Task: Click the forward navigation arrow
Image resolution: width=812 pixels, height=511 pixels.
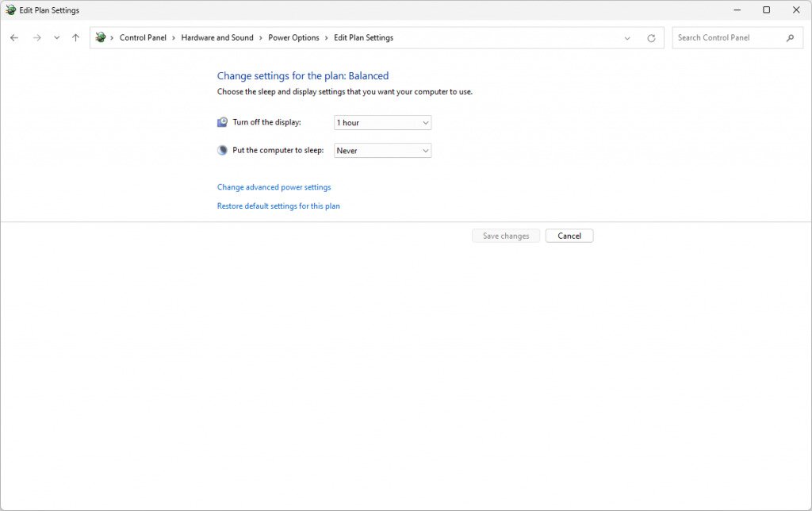Action: coord(36,37)
